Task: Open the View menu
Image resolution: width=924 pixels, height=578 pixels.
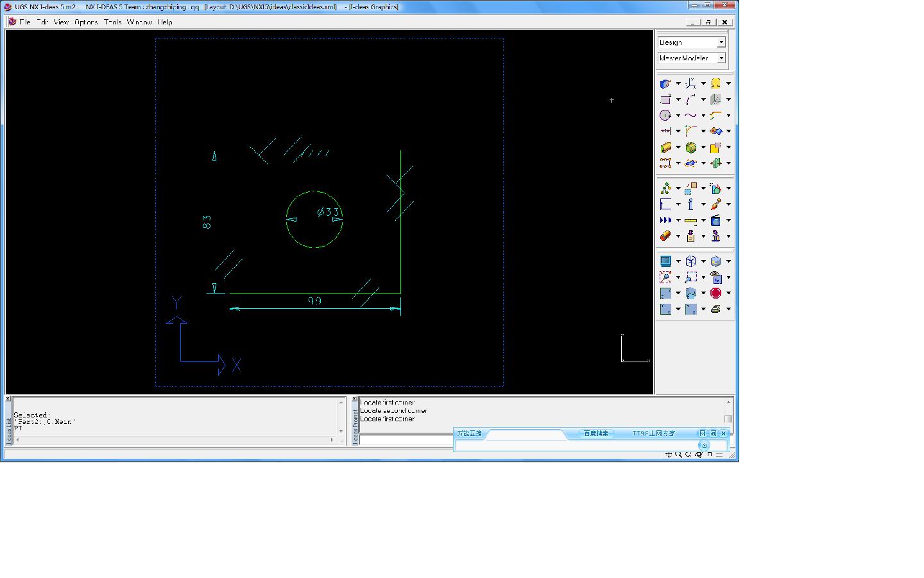Action: pos(61,22)
